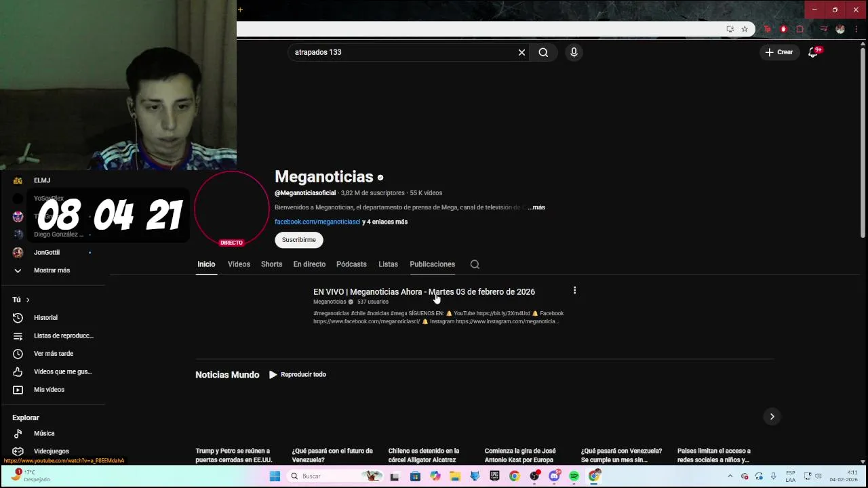Search within Meganoticias channel icon
868x488 pixels.
click(475, 264)
